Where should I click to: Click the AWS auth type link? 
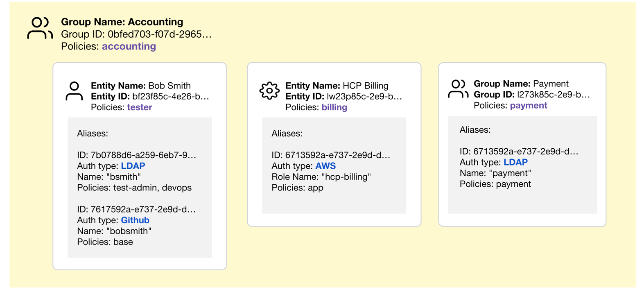(x=325, y=166)
